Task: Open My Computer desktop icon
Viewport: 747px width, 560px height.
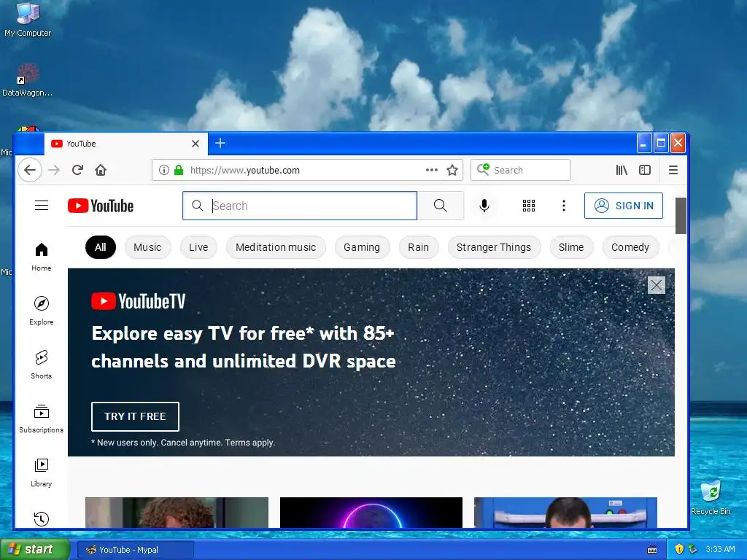Action: pos(28,20)
